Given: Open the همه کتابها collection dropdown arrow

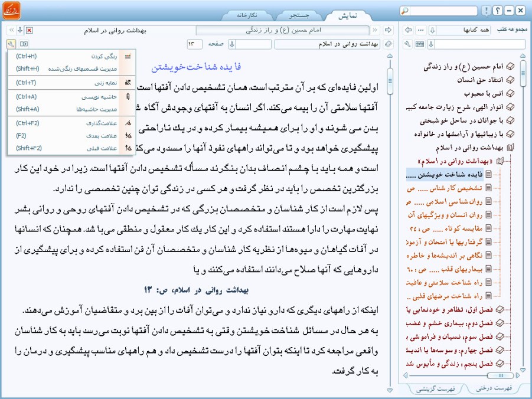Looking at the screenshot, I should [x=433, y=30].
